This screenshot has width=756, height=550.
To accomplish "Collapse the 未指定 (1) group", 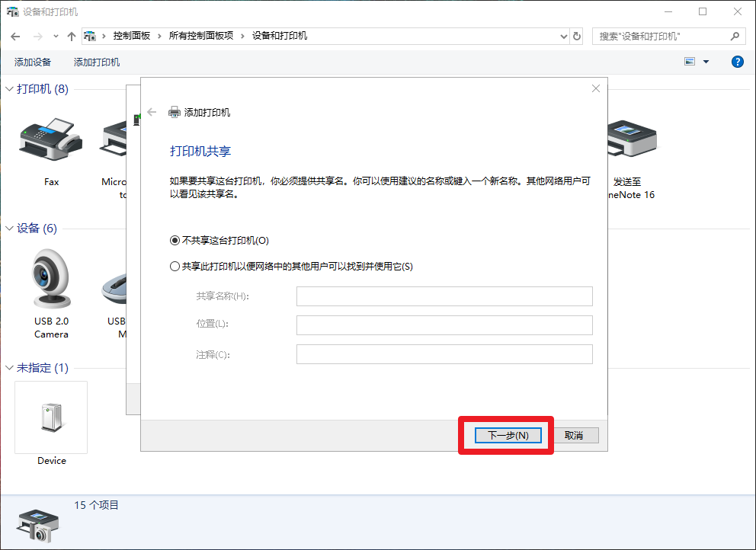I will coord(9,368).
